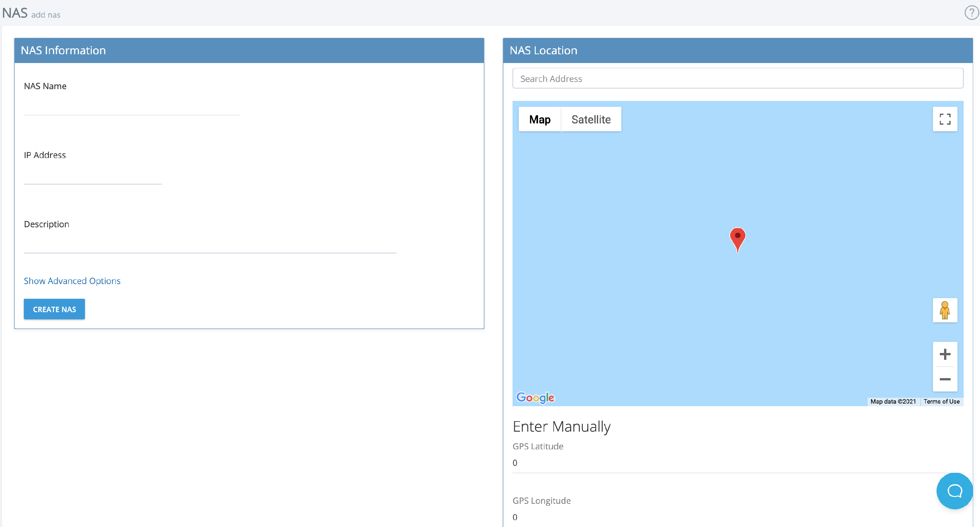
Task: Open Terms of Use link
Action: tap(941, 401)
